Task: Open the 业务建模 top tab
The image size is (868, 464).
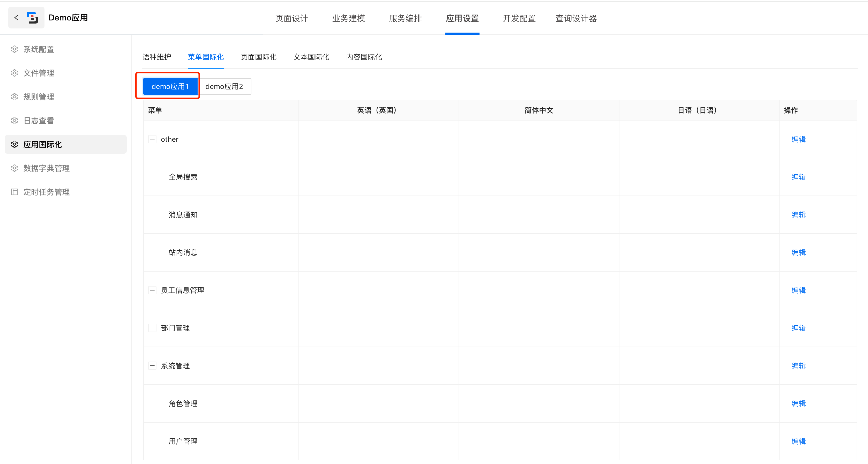Action: (349, 18)
